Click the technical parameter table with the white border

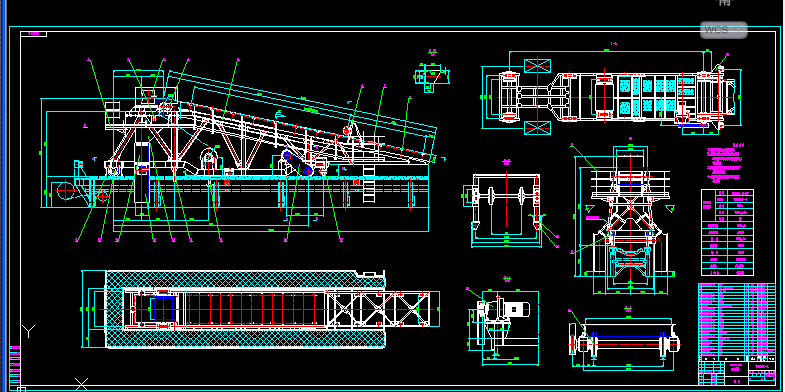[727, 232]
